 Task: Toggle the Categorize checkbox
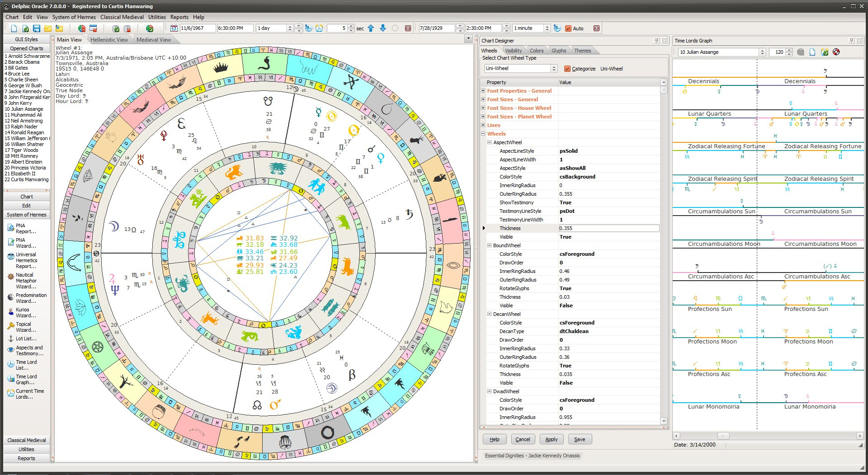[567, 69]
